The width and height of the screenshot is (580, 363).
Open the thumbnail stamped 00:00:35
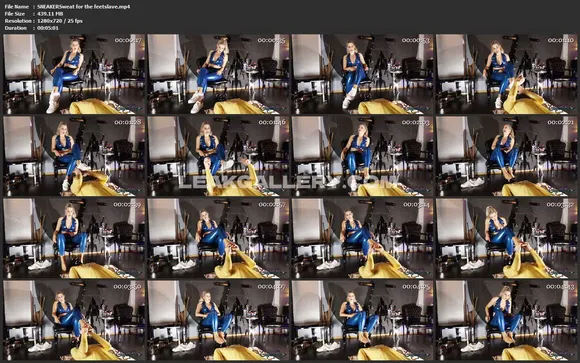[218, 74]
